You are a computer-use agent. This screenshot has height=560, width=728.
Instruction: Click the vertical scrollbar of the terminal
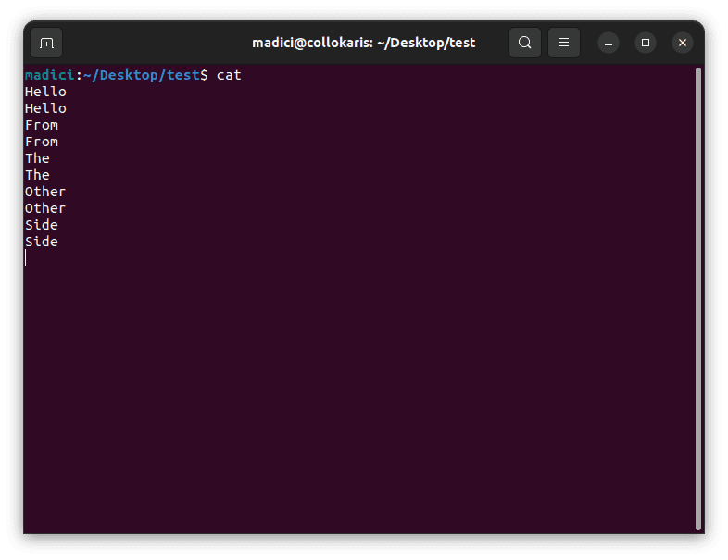[697, 299]
